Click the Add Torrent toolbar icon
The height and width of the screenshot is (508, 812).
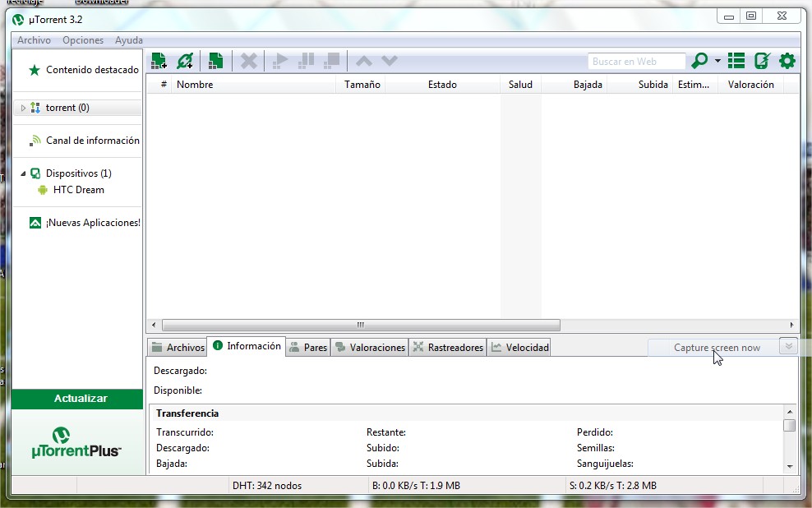tap(159, 61)
